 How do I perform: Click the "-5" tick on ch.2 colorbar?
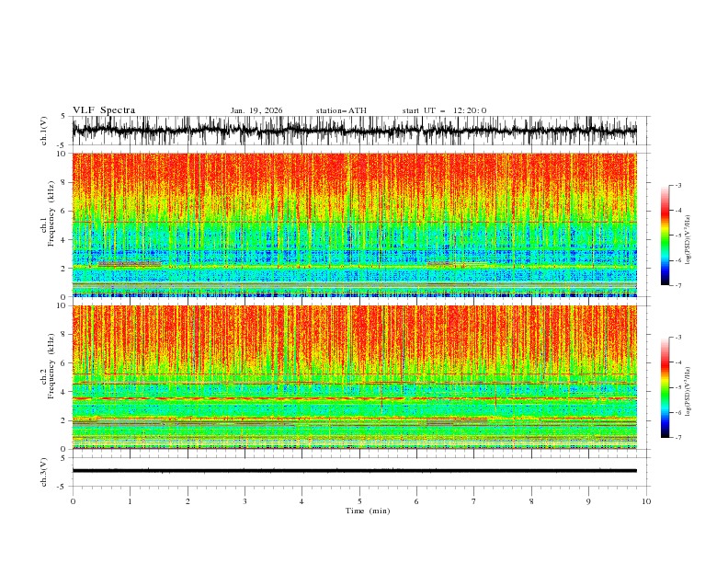pyautogui.click(x=677, y=387)
